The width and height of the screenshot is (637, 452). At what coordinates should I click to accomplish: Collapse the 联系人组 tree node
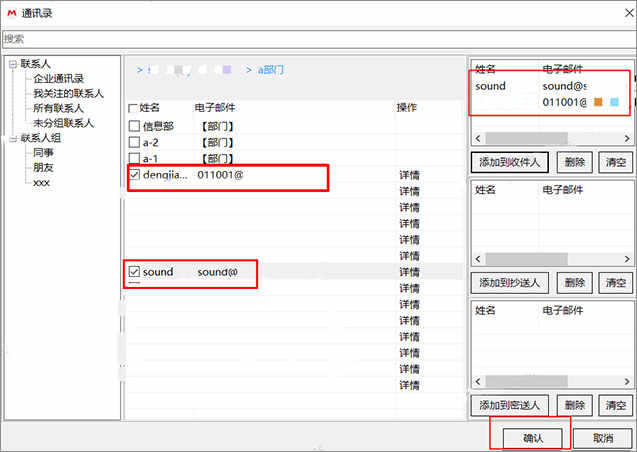pos(13,138)
